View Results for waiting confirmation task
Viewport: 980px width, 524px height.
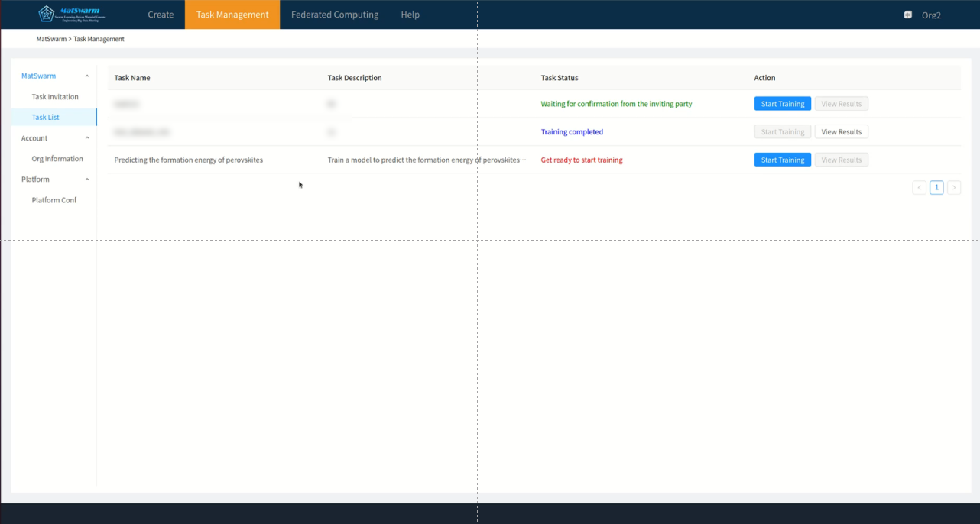(x=842, y=104)
